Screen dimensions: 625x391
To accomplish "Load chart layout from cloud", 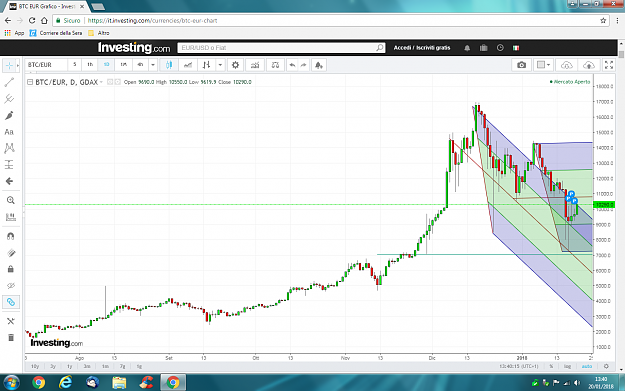I will (566, 65).
